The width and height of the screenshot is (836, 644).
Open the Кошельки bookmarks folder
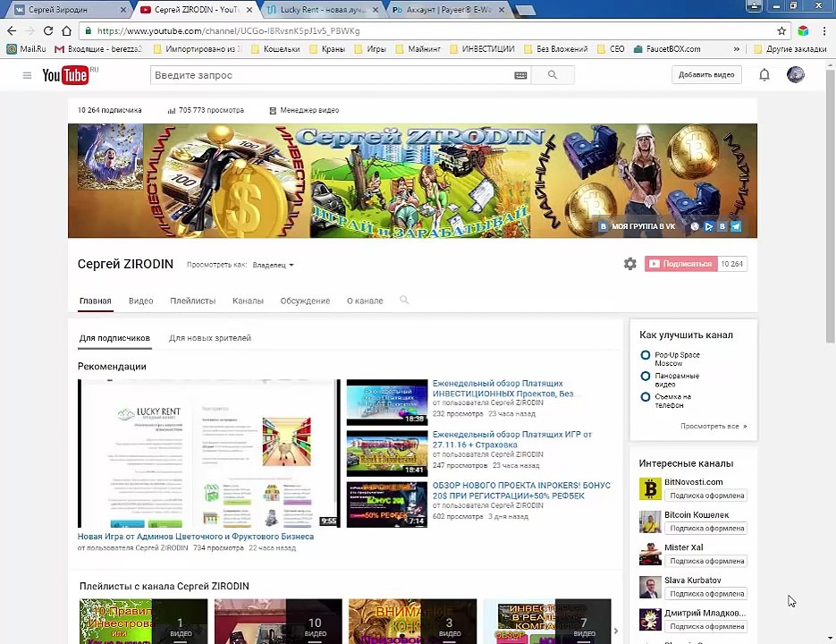coord(275,49)
